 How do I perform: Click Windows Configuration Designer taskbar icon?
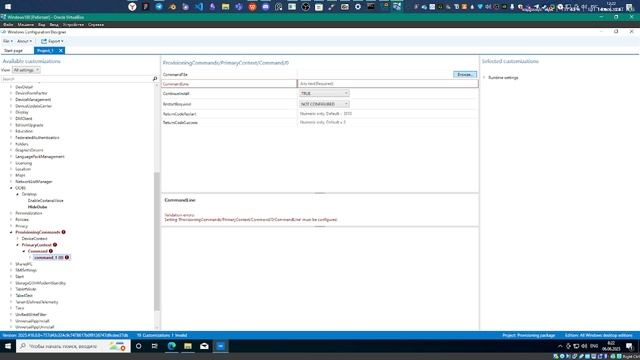coord(221,346)
